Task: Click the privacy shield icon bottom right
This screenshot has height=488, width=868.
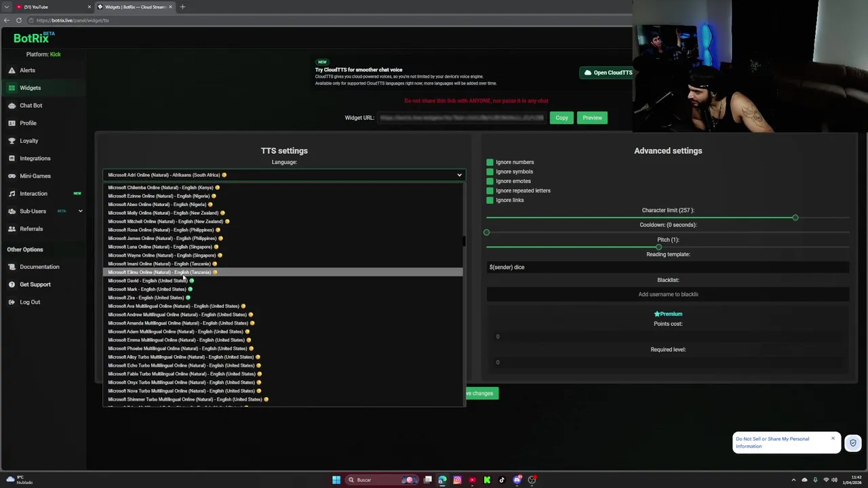Action: click(852, 443)
